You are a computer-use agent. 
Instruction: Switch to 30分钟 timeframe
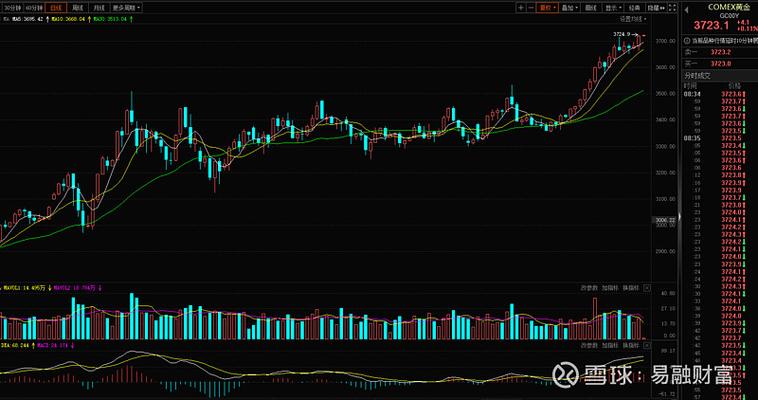pyautogui.click(x=12, y=7)
